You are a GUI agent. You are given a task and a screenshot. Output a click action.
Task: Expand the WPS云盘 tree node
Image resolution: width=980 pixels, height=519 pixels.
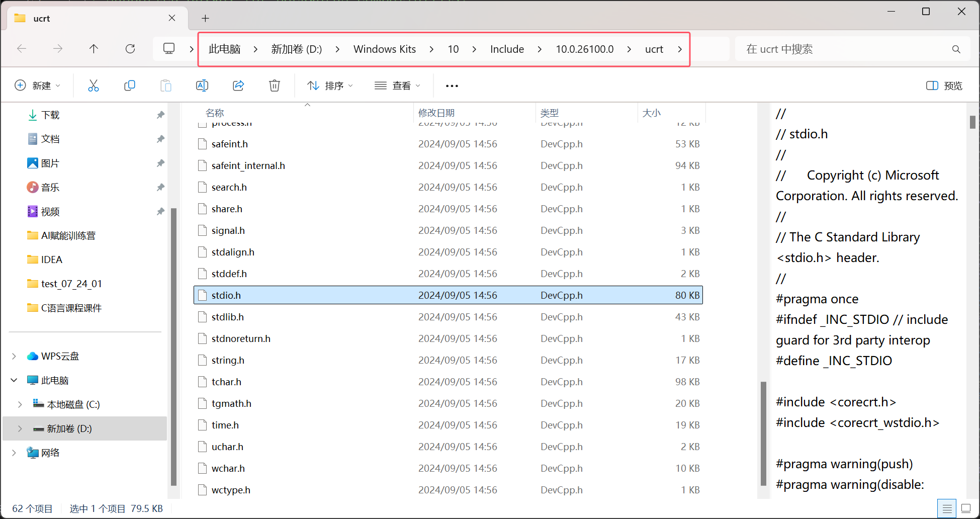pyautogui.click(x=14, y=357)
